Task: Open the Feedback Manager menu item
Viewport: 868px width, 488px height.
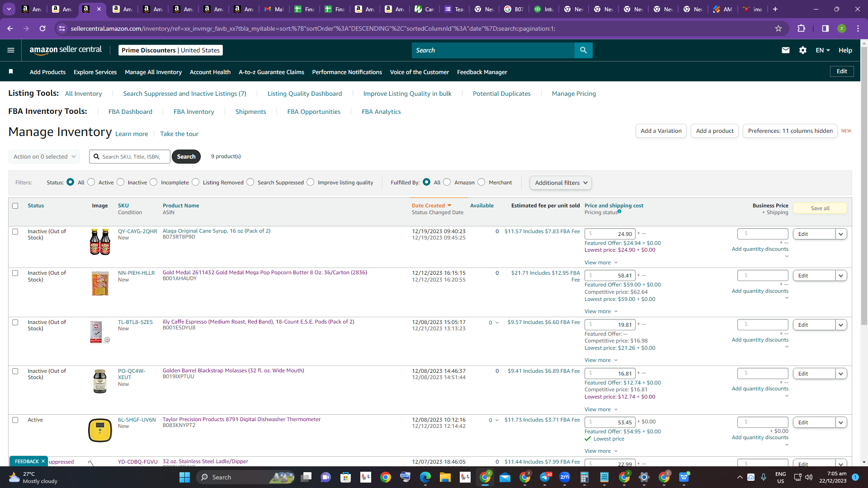Action: [x=482, y=72]
